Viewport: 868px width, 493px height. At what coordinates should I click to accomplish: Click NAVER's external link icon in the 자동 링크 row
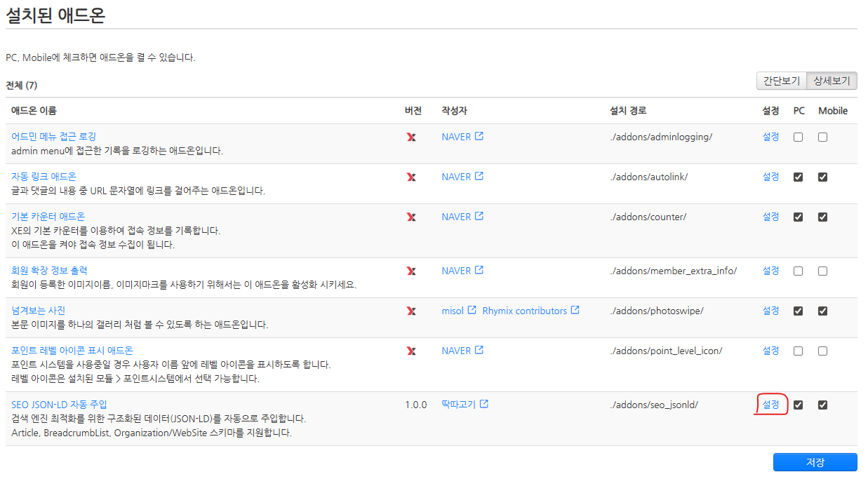[480, 175]
